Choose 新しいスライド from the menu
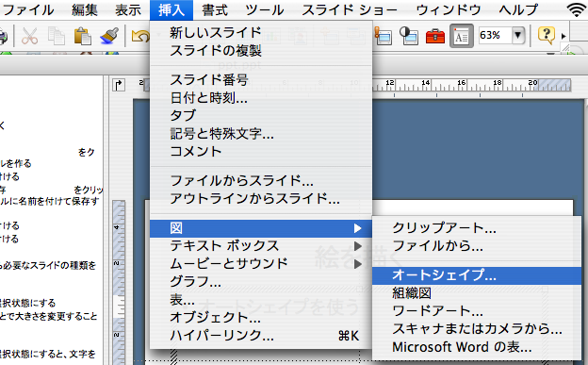The image size is (588, 365). pos(261,32)
